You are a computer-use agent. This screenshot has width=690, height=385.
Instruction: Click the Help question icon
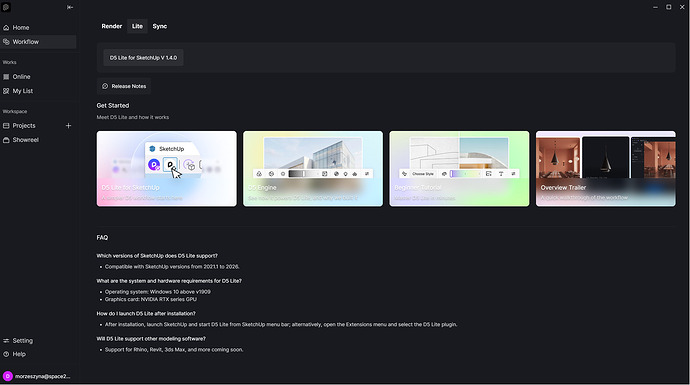pos(6,354)
